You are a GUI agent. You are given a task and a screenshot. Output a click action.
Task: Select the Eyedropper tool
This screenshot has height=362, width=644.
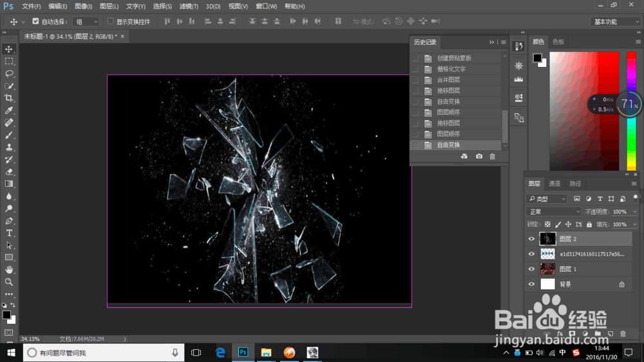point(9,110)
